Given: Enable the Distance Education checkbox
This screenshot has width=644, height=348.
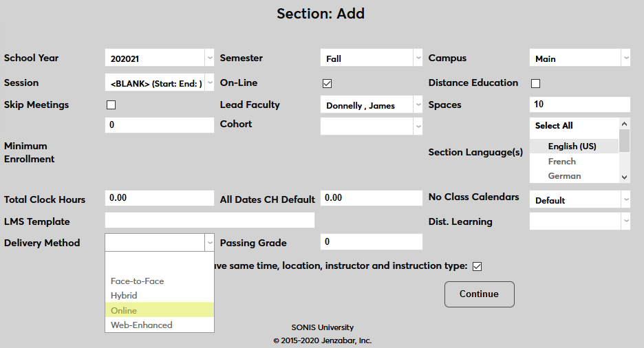Looking at the screenshot, I should pos(536,83).
